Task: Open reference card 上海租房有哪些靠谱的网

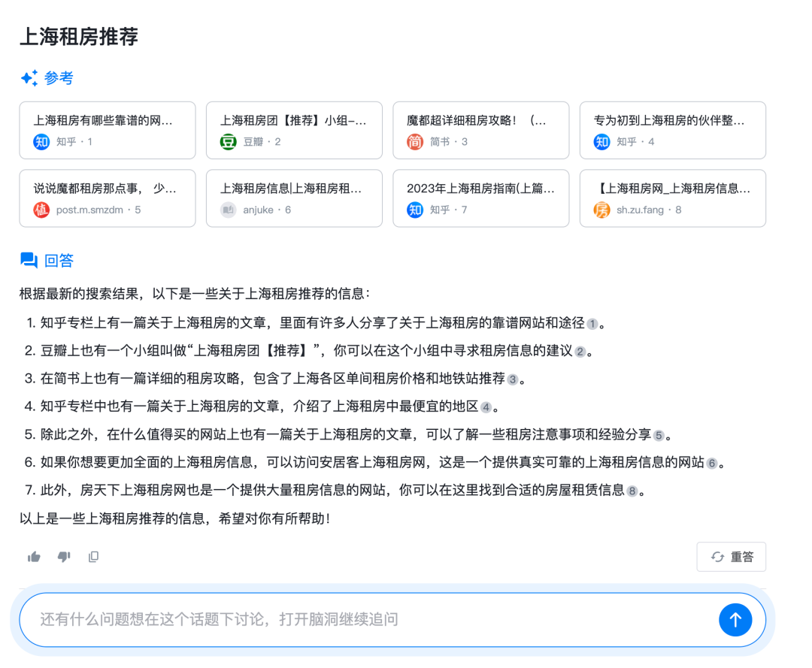Action: (108, 131)
